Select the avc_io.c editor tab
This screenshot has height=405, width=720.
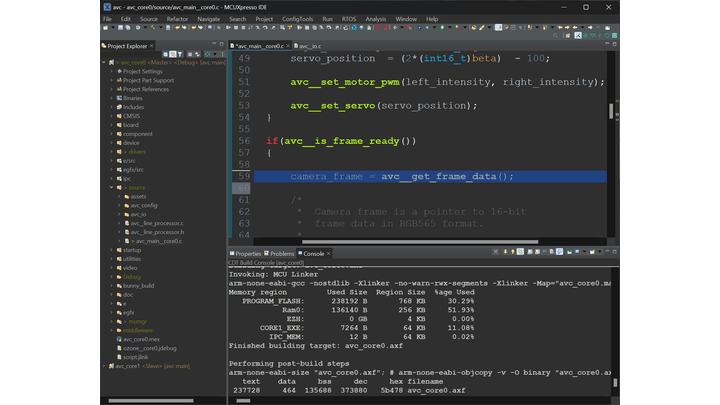[309, 46]
